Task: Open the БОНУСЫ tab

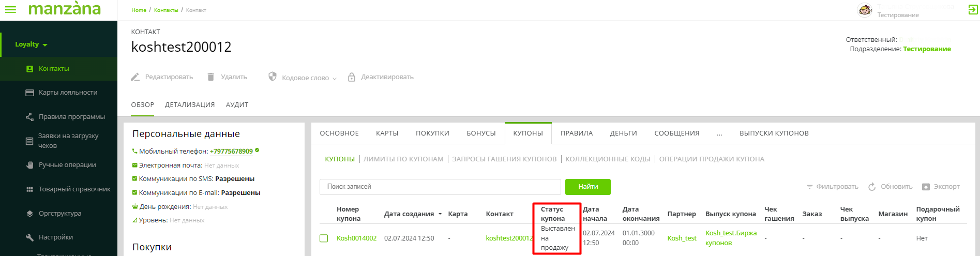Action: point(481,133)
